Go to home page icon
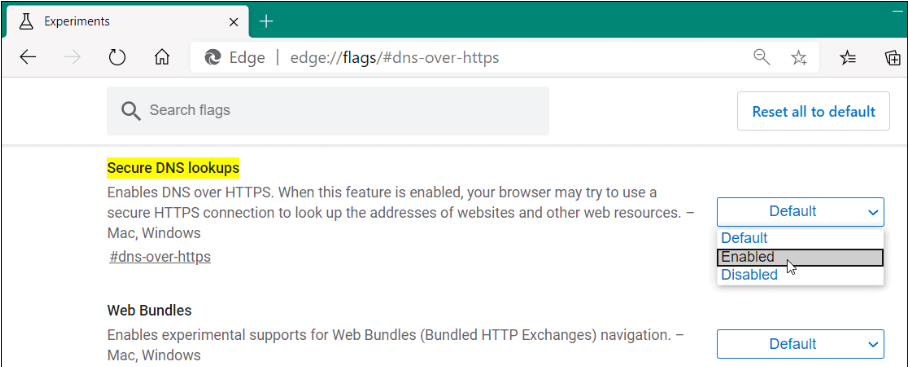Viewport: 908px width, 367px height. pyautogui.click(x=162, y=57)
